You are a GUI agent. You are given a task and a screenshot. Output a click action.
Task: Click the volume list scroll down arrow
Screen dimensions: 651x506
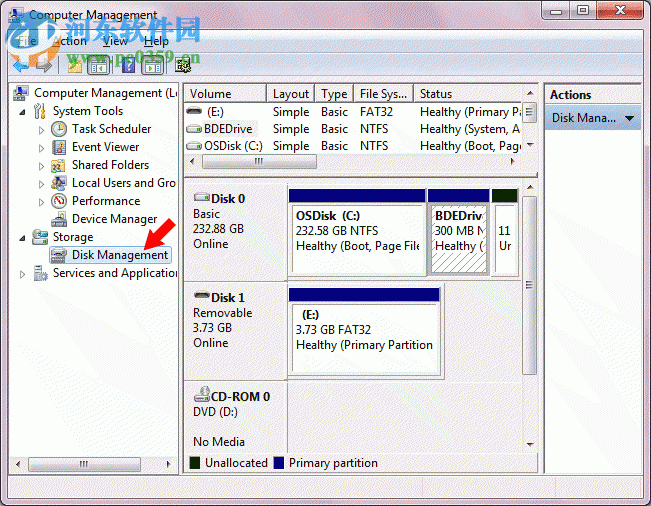[x=530, y=145]
